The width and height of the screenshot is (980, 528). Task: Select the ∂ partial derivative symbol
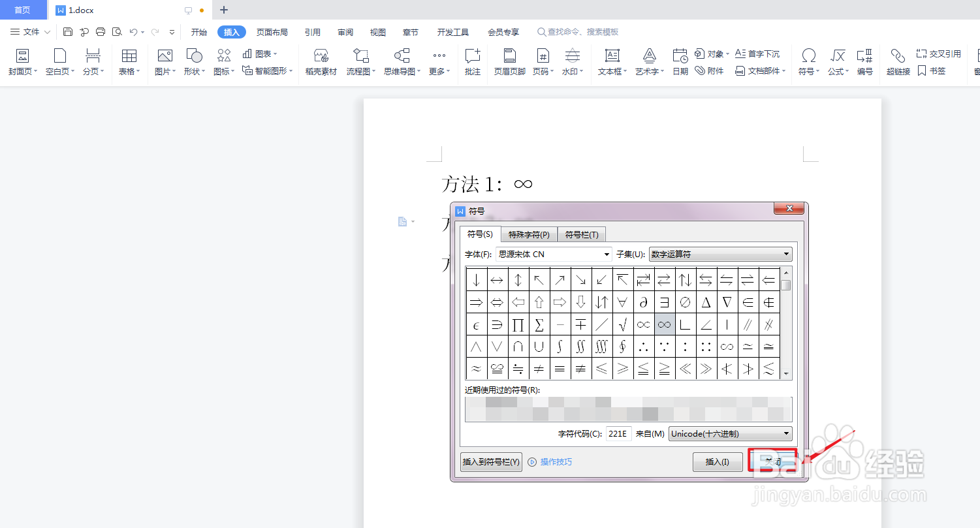coord(644,302)
